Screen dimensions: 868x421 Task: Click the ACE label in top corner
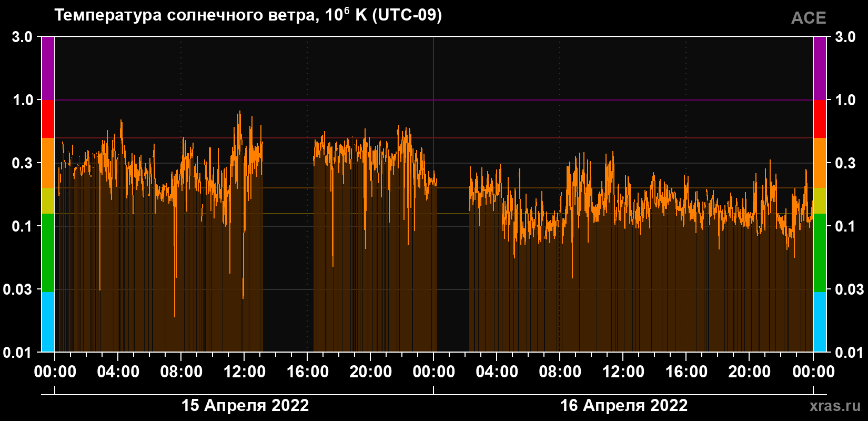tap(809, 18)
